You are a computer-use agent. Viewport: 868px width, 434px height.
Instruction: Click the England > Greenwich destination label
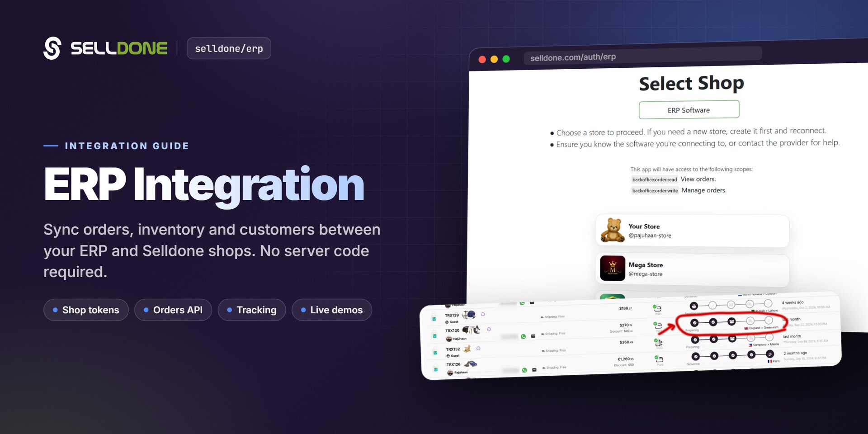tap(762, 328)
